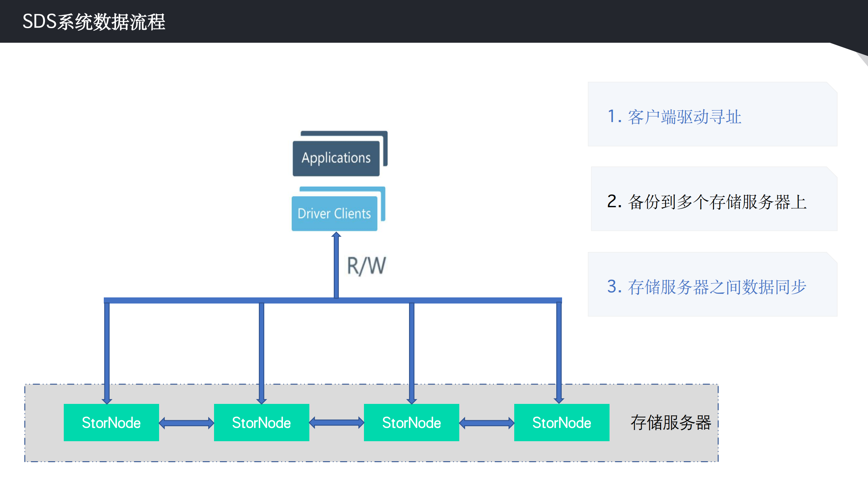Click the R/W vertical arrow
This screenshot has width=868, height=488.
pos(336,268)
